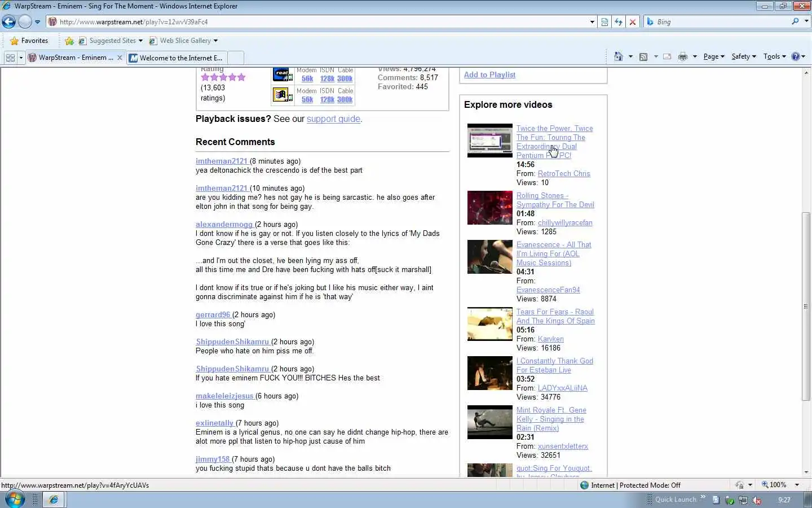The width and height of the screenshot is (812, 508).
Task: Open chillywillyracefan uploader link
Action: [565, 222]
